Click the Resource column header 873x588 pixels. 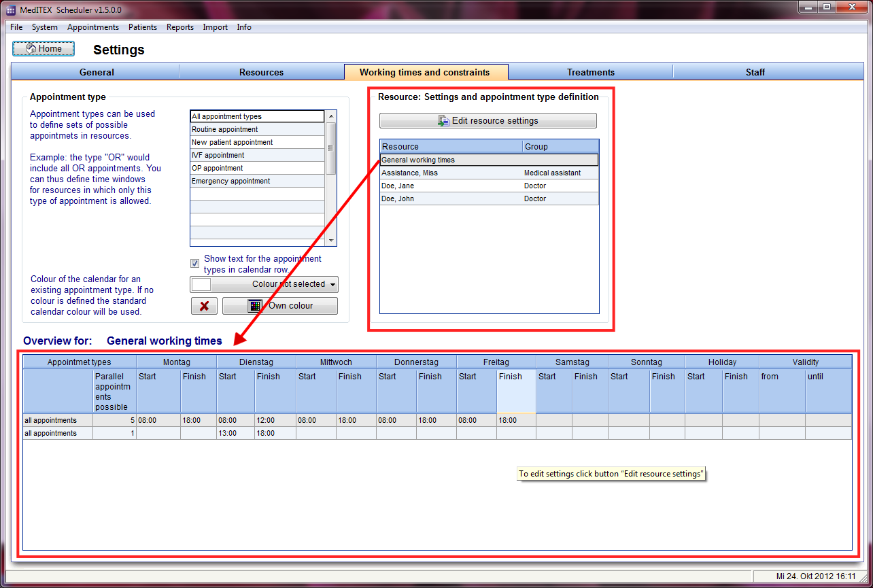pos(451,146)
